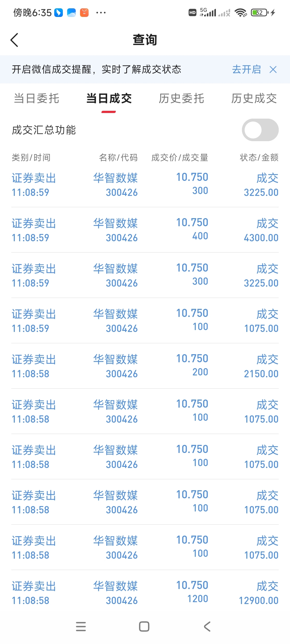Select the 当日成交 tab

pyautogui.click(x=109, y=98)
